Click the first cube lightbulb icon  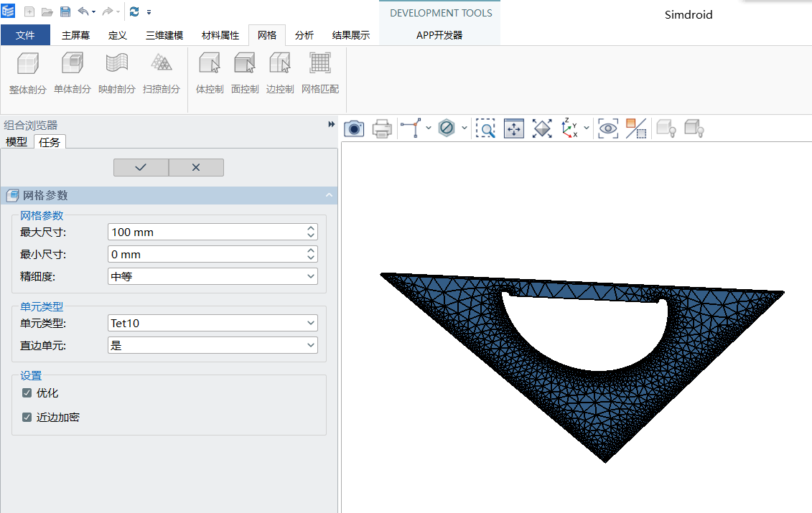pos(666,128)
